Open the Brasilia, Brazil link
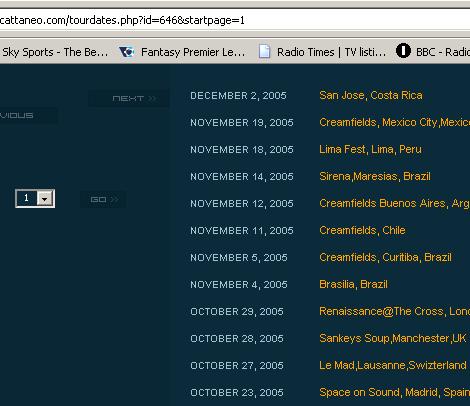The width and height of the screenshot is (470, 406). click(x=353, y=284)
